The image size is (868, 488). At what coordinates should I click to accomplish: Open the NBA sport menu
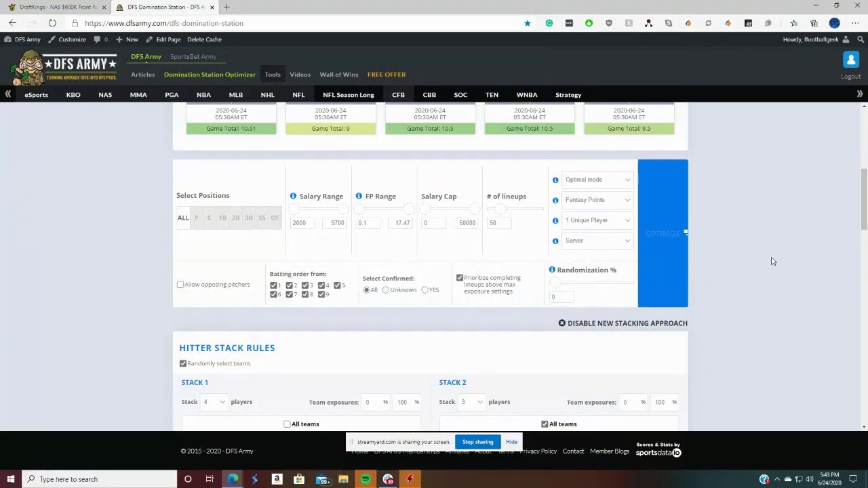click(203, 95)
